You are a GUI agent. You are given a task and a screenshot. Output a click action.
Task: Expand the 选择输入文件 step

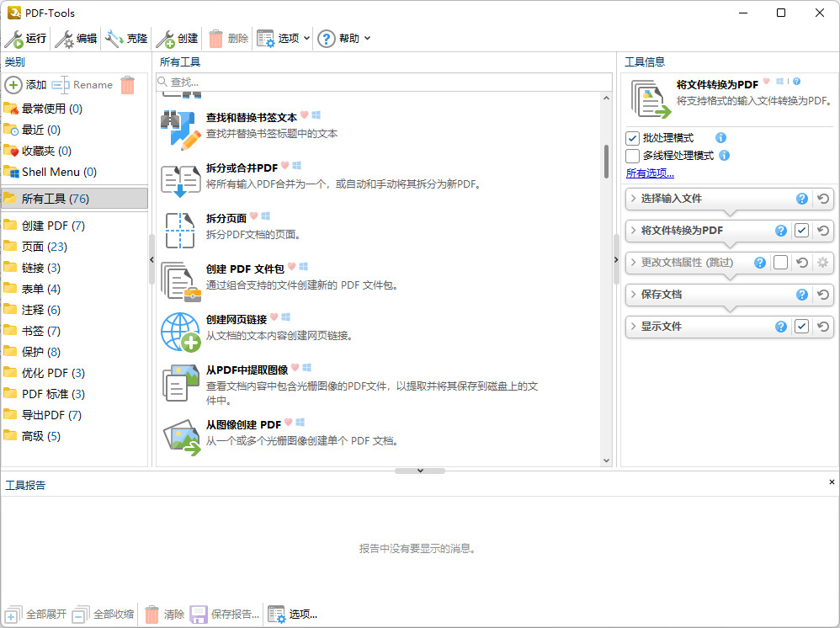pos(633,199)
